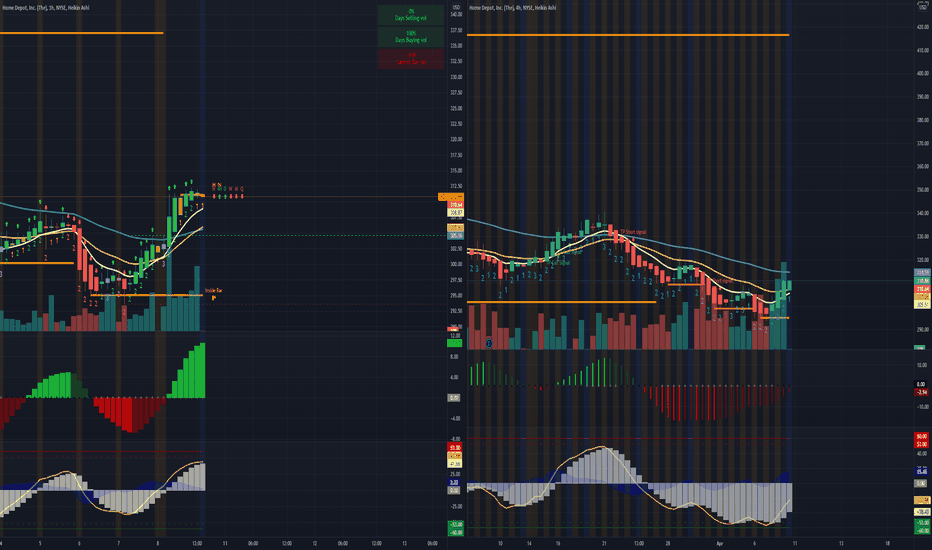Select the orange price label on left price axis

pos(451,197)
